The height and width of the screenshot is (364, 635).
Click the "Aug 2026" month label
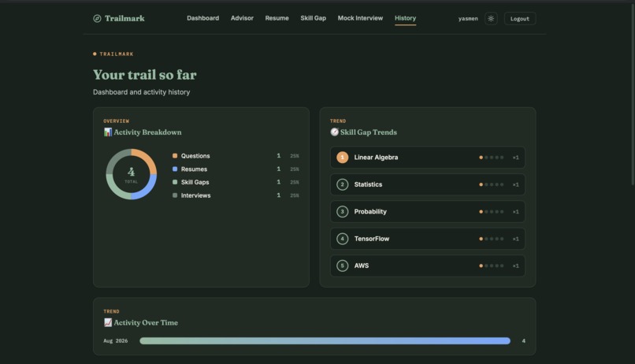point(115,341)
